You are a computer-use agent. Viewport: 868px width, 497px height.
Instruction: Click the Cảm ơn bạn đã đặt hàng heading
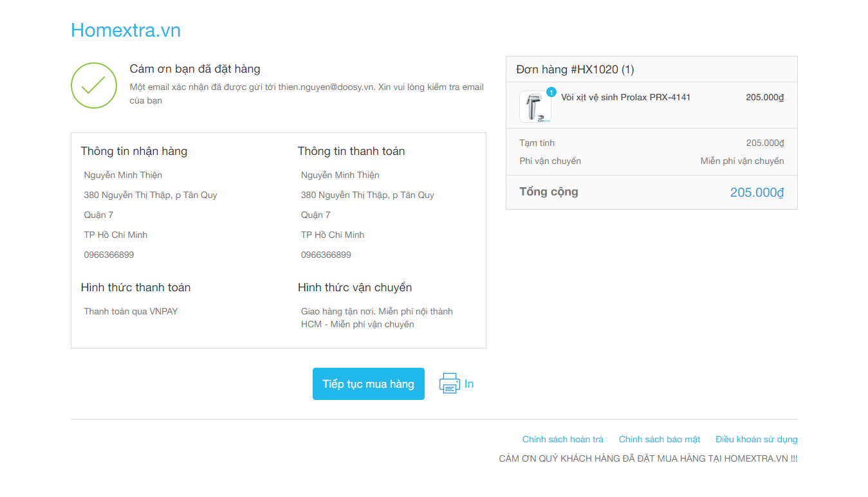(195, 69)
